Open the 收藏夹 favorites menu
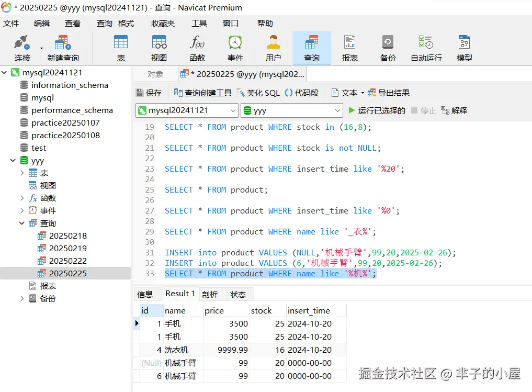 (x=163, y=24)
